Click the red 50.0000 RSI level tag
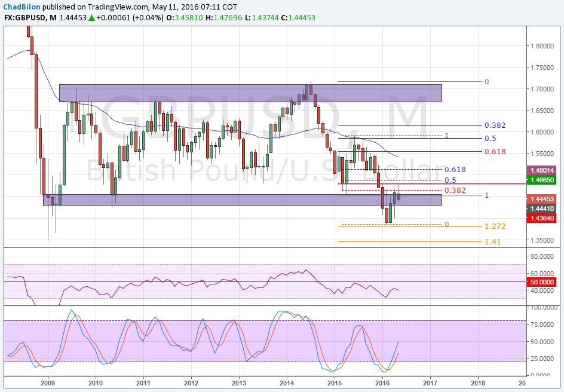The image size is (564, 392). click(x=541, y=282)
